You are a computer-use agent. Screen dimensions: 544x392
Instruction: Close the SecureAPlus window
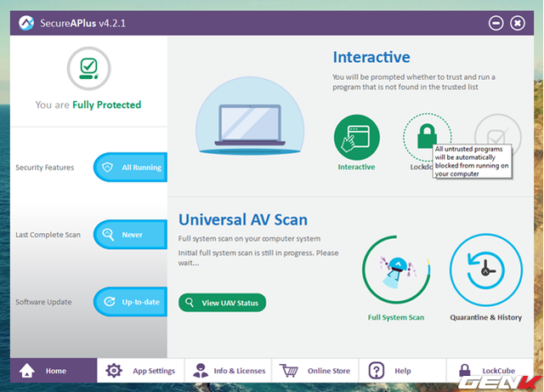click(518, 23)
